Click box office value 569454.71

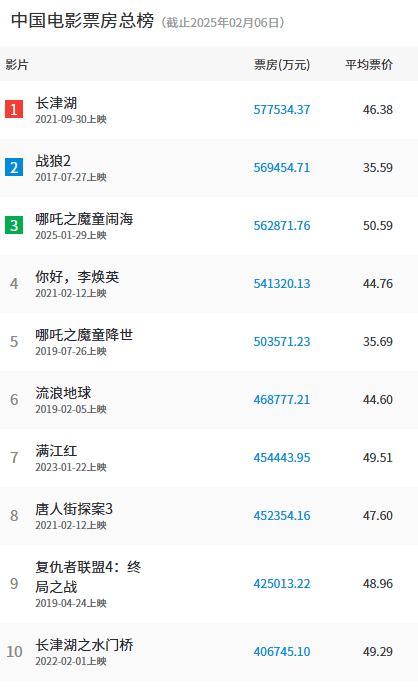[x=282, y=167]
